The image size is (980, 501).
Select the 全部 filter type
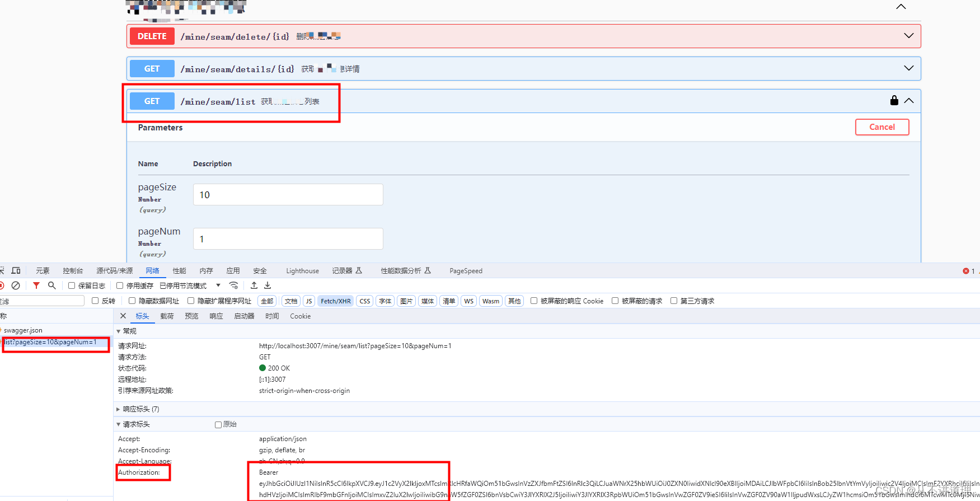pyautogui.click(x=268, y=301)
